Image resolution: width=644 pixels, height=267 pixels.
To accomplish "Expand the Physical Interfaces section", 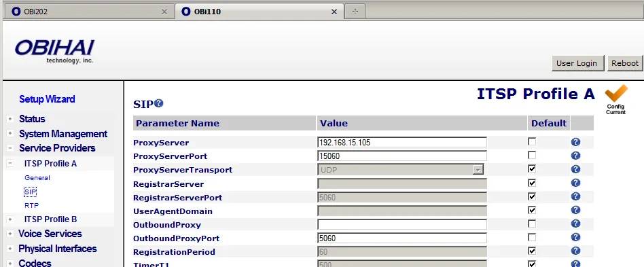I will click(x=10, y=249).
